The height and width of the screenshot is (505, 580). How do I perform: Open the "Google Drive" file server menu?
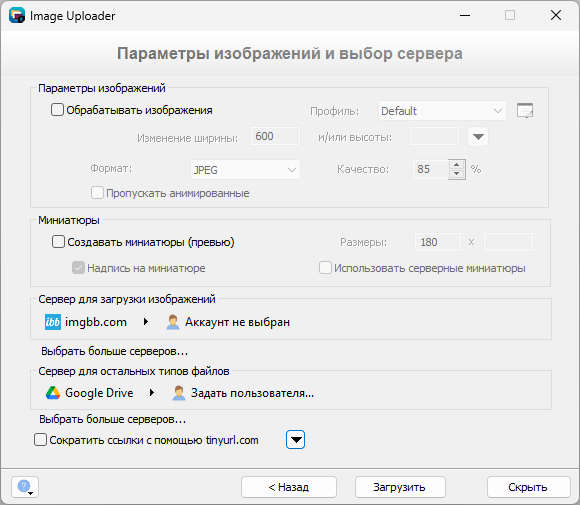pyautogui.click(x=99, y=393)
